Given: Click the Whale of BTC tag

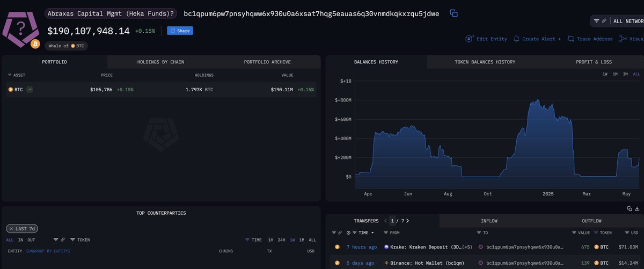Looking at the screenshot, I should (66, 46).
